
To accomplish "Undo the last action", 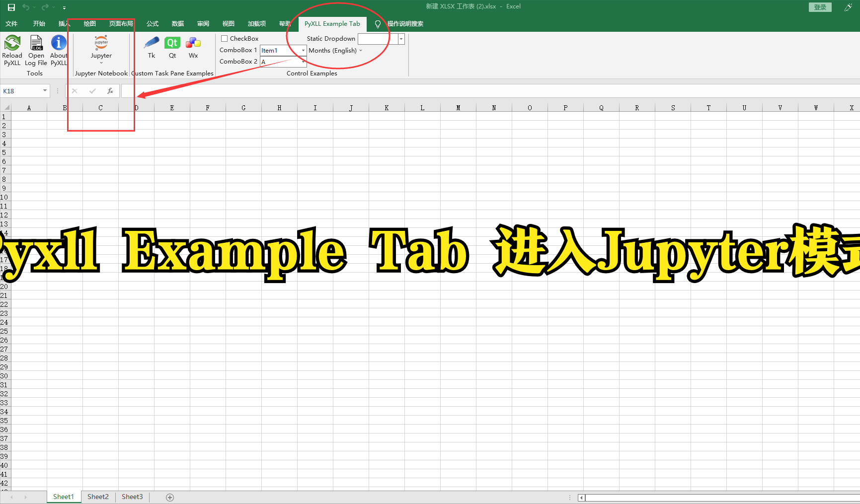I will 26,7.
